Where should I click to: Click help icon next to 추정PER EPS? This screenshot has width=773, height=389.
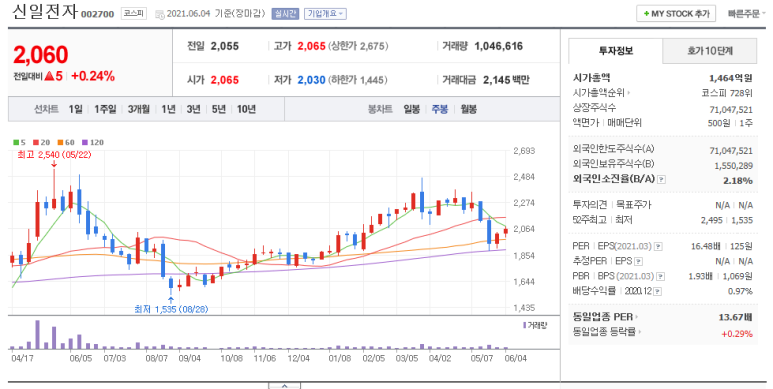coord(638,261)
